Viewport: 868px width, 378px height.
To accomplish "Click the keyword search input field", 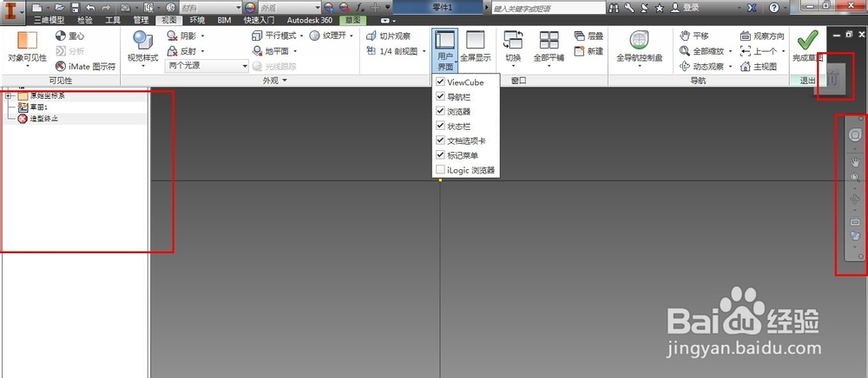I will tap(548, 9).
